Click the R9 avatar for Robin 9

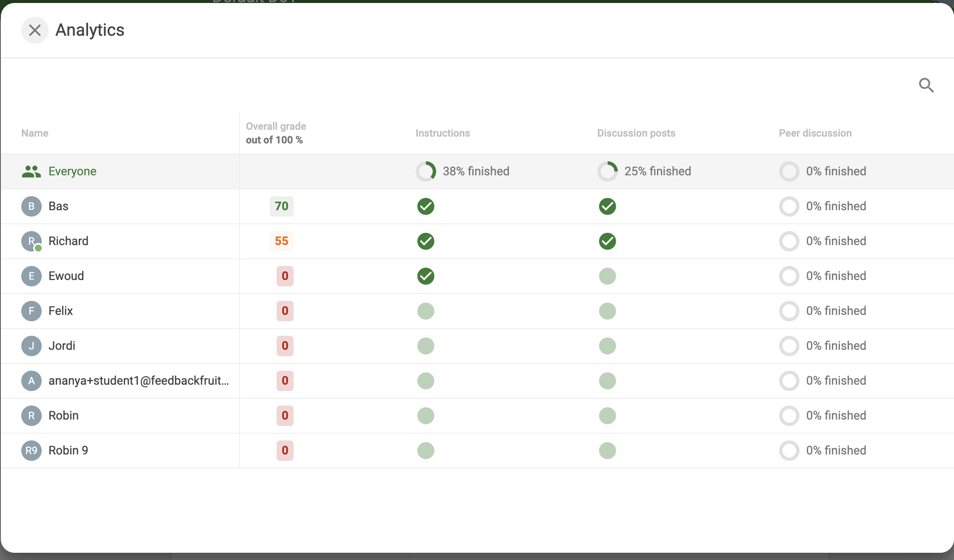[x=31, y=451]
